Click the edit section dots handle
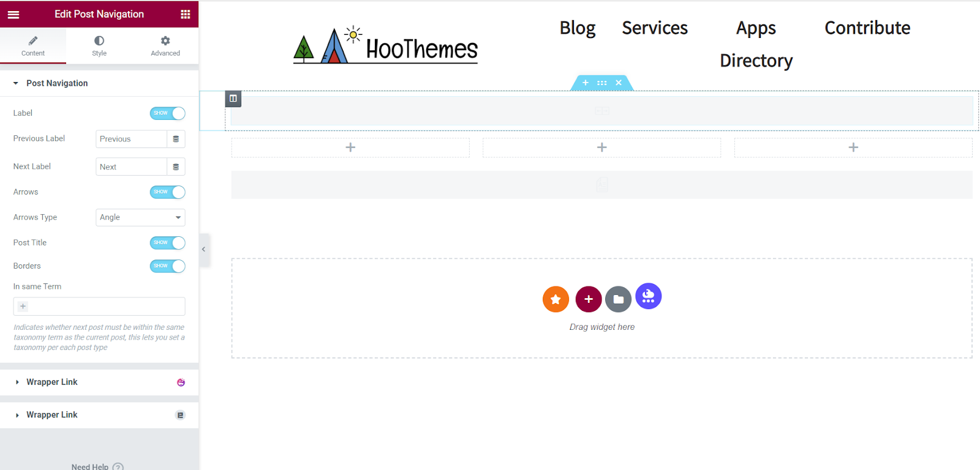Screen dimensions: 980x470 pyautogui.click(x=602, y=83)
